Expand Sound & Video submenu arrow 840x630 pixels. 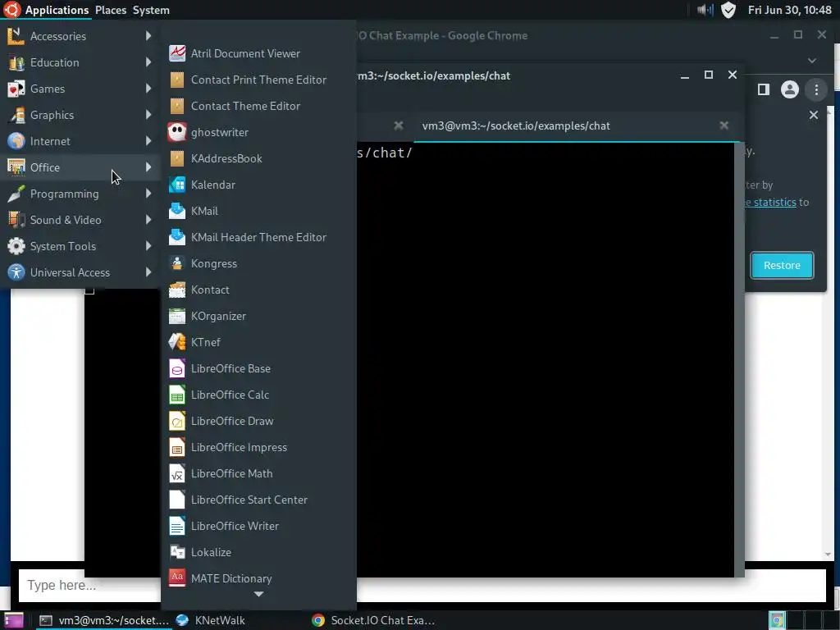point(148,220)
